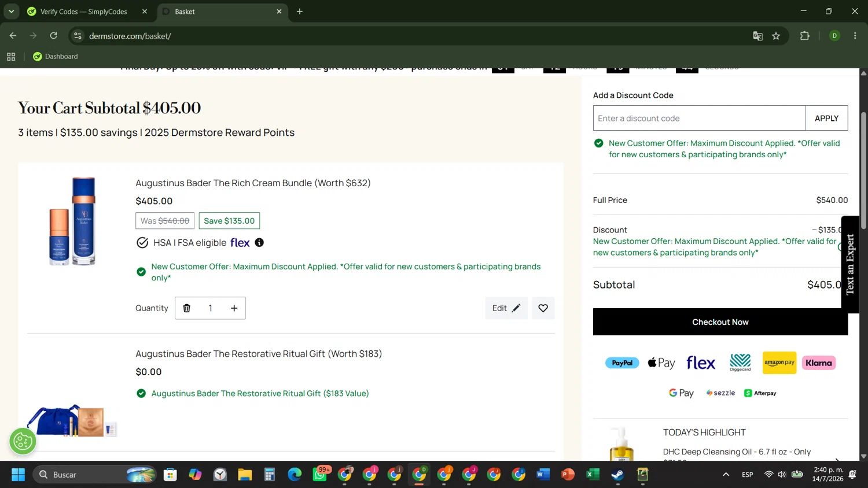Proceed with Checkout Now

click(720, 322)
